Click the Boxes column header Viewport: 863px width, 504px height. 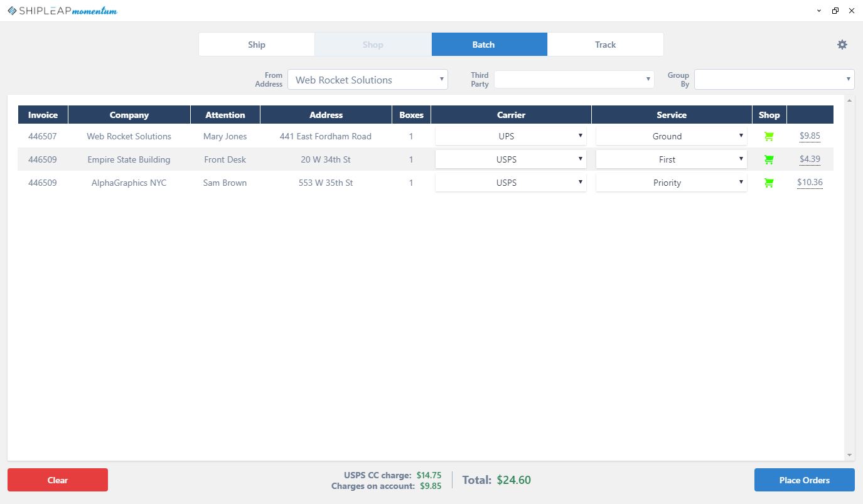pos(412,115)
